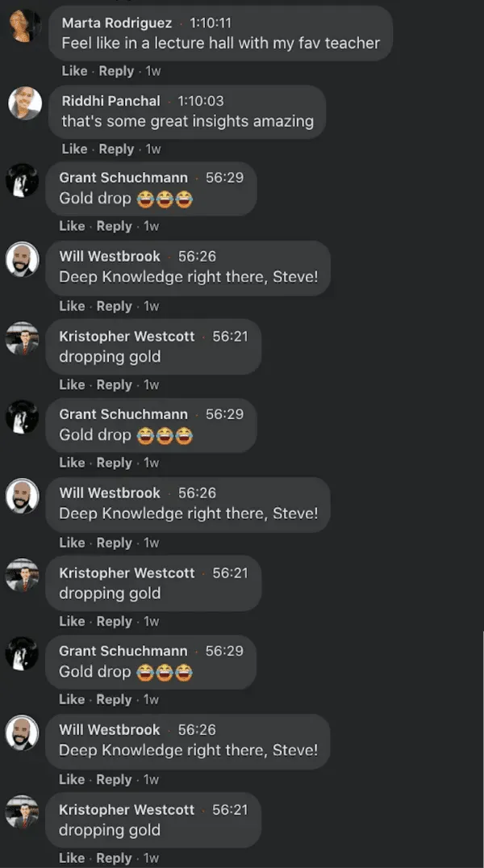This screenshot has width=484, height=868.
Task: Click the 1w date under Marta's comment
Action: [153, 71]
